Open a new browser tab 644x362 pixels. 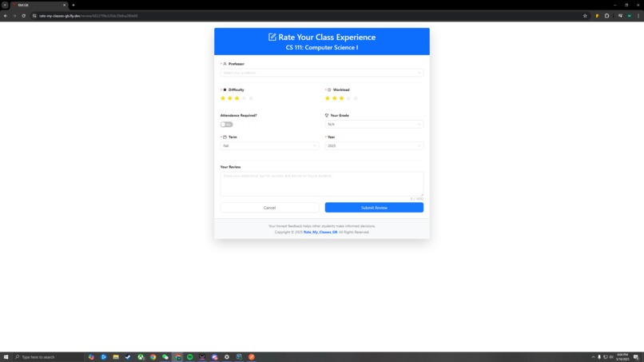click(73, 6)
